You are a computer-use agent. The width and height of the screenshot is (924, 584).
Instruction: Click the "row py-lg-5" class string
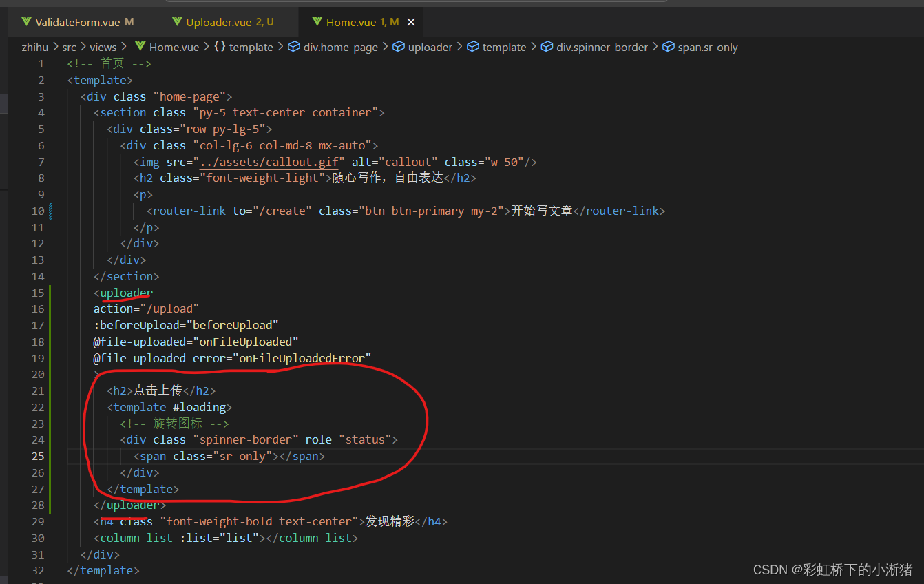tap(222, 129)
